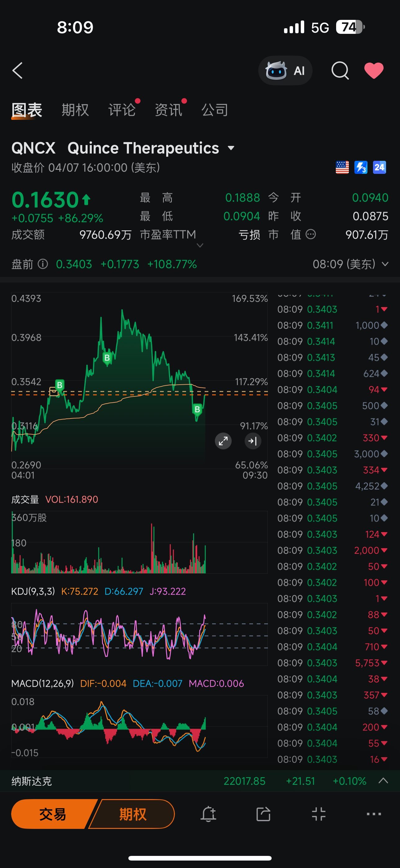The width and height of the screenshot is (400, 868).
Task: Switch to the 期权 tab
Action: pos(75,110)
